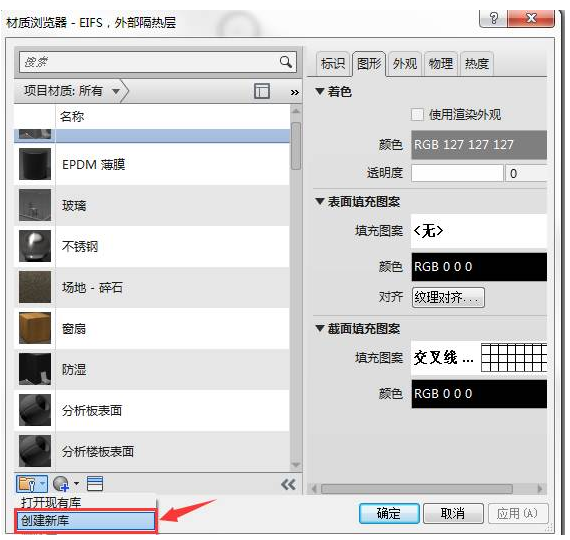The width and height of the screenshot is (570, 540).
Task: Select the EPDM 薄膜 material row
Action: [152, 164]
